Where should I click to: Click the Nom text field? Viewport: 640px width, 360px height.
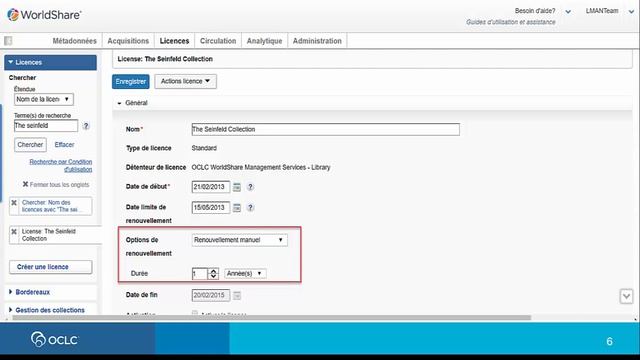point(326,129)
